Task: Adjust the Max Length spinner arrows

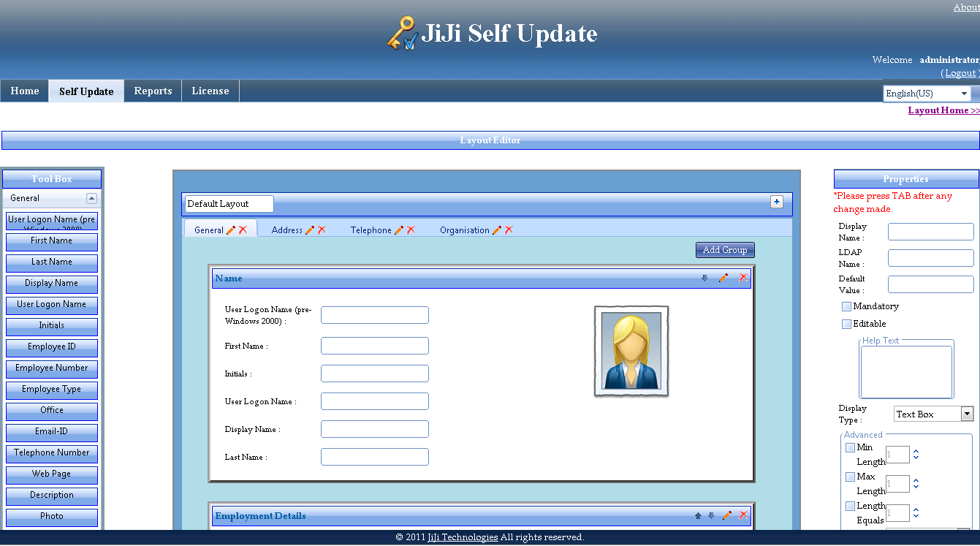Action: click(x=916, y=484)
